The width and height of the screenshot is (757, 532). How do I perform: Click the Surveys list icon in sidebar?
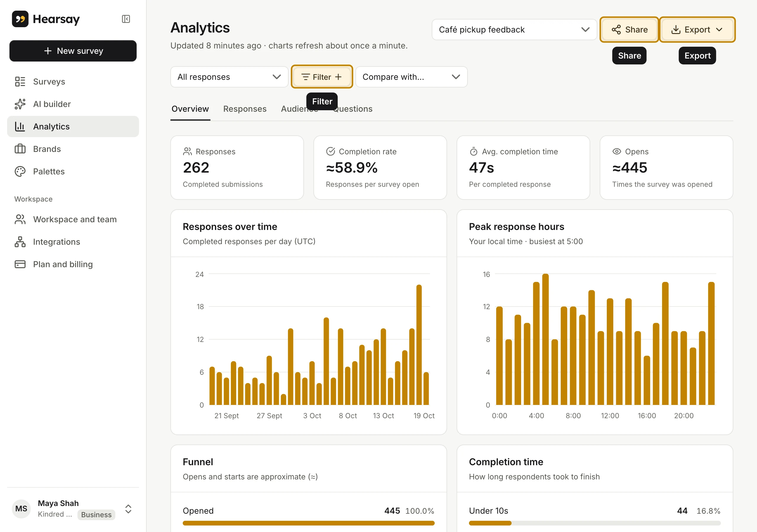pos(20,81)
